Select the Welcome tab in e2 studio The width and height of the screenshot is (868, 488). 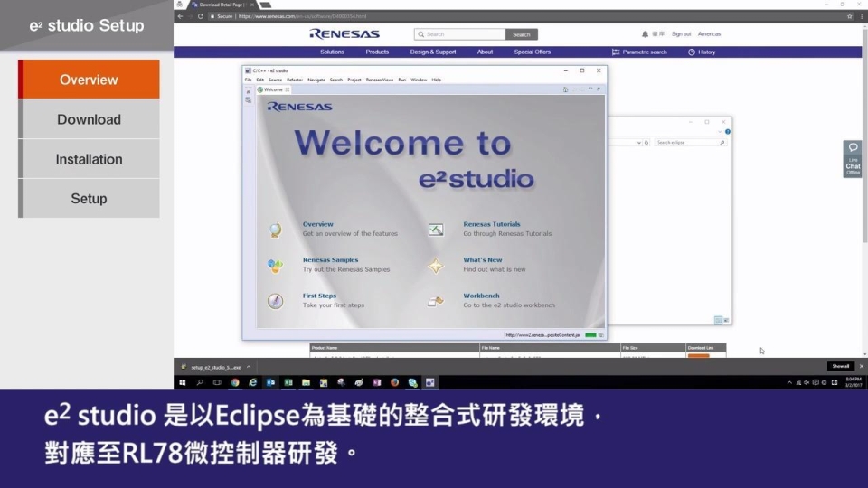coord(273,89)
